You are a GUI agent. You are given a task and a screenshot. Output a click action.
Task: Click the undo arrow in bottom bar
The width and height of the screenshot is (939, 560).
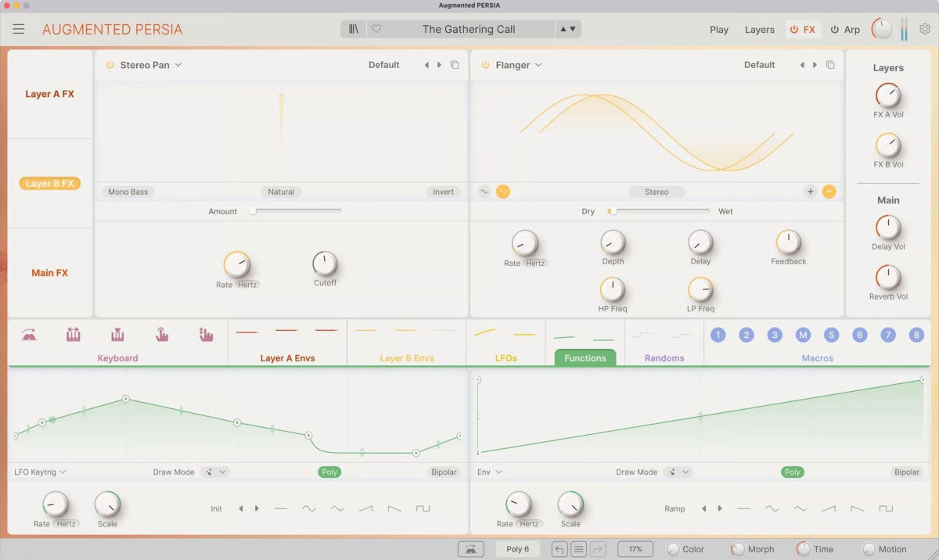(x=559, y=549)
